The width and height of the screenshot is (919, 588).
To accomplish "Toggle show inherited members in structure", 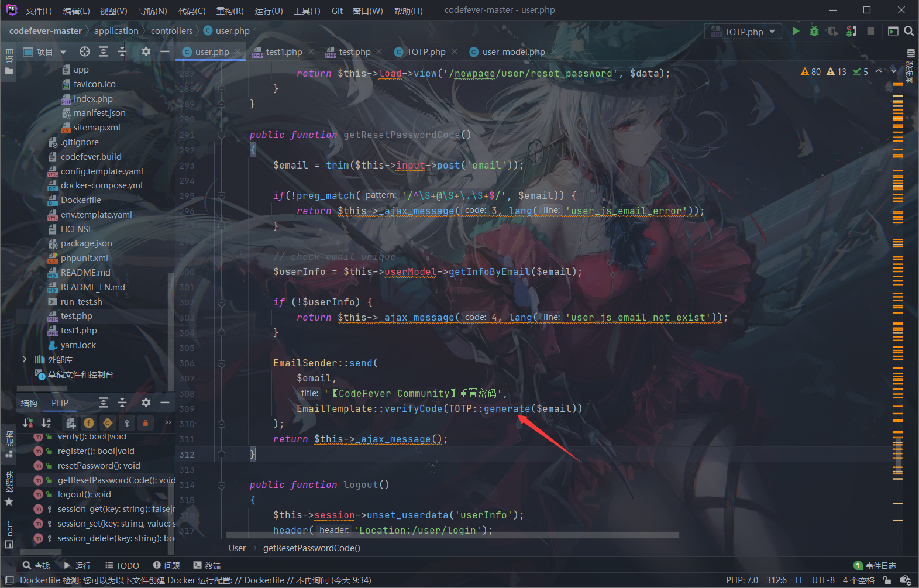I will tap(71, 422).
